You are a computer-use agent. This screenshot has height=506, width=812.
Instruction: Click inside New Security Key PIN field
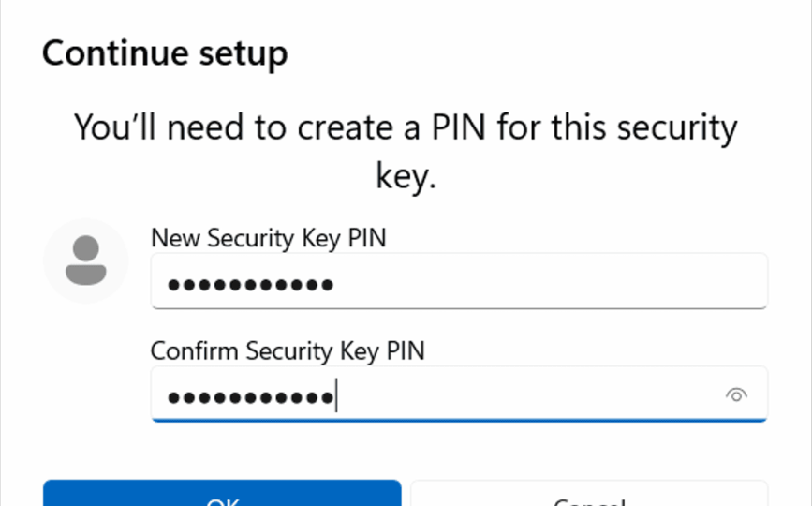point(459,281)
